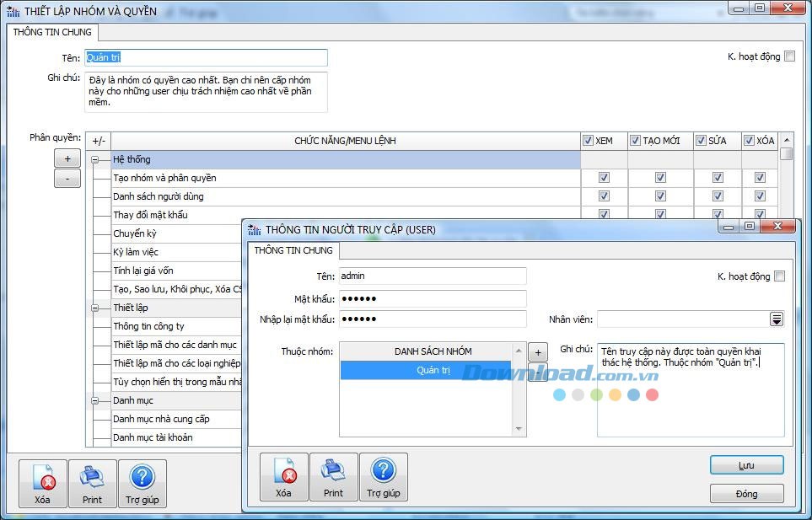Open Trợ giúp help in group settings window

tap(142, 484)
